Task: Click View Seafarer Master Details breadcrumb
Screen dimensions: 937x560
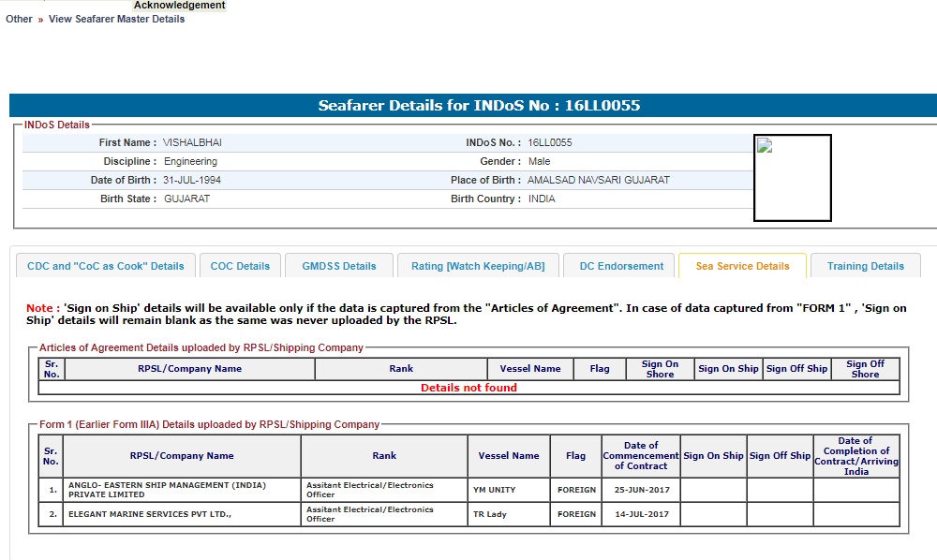Action: tap(116, 19)
